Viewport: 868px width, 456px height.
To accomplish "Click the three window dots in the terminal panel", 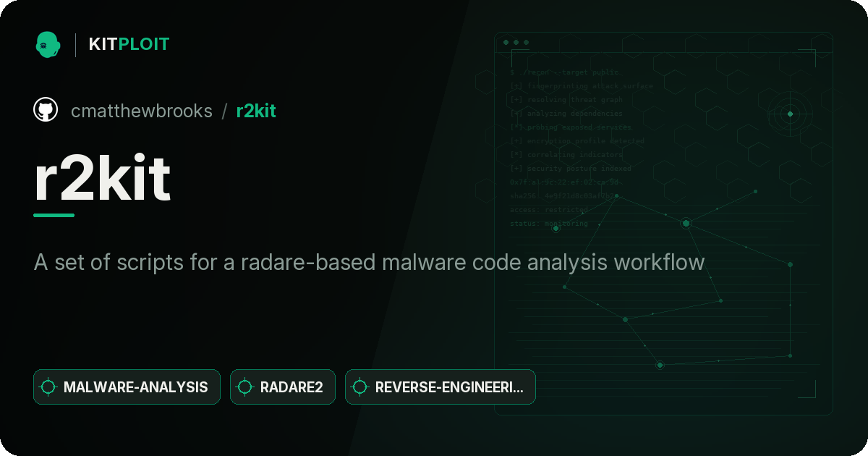I will (516, 43).
